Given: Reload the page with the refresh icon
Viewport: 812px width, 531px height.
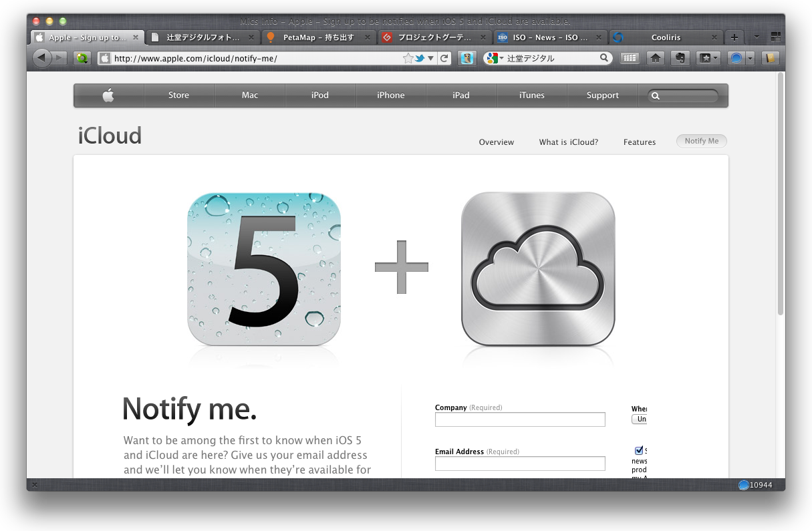Looking at the screenshot, I should [444, 58].
